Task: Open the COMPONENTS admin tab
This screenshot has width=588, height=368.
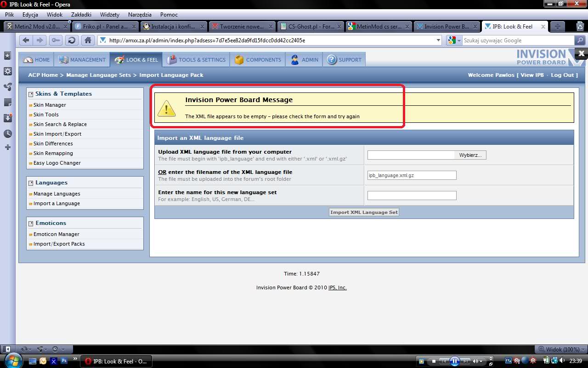Action: pos(257,60)
